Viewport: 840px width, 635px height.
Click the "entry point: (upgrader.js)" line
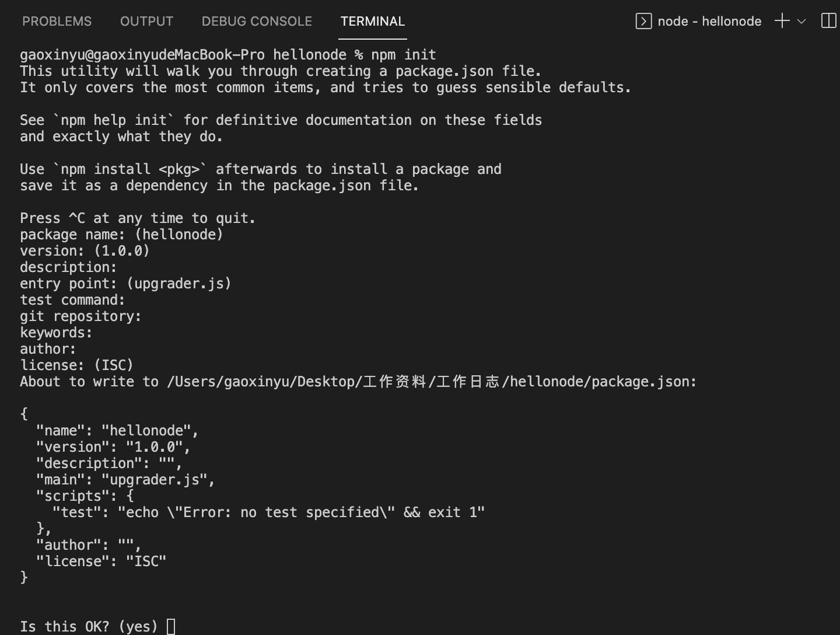click(x=125, y=284)
